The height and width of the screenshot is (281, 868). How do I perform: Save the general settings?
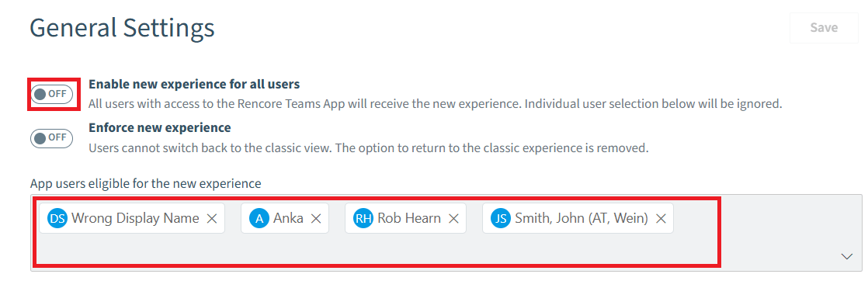click(x=824, y=28)
